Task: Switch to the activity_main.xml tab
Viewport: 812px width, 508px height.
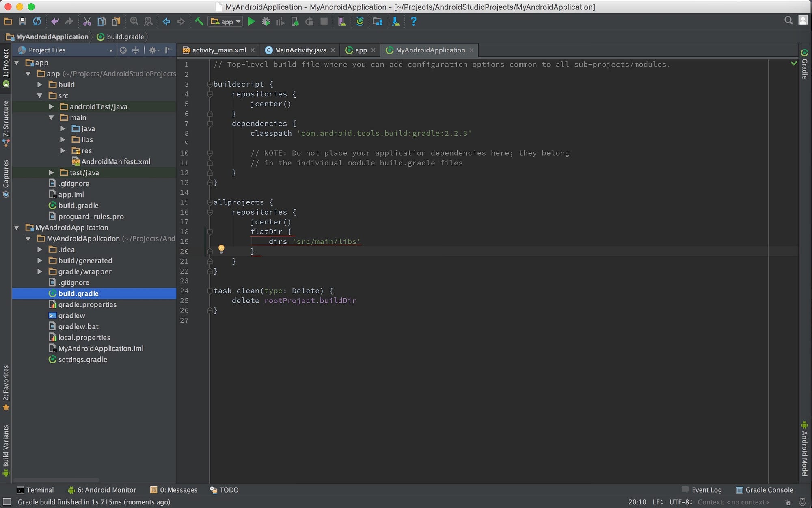Action: coord(219,50)
